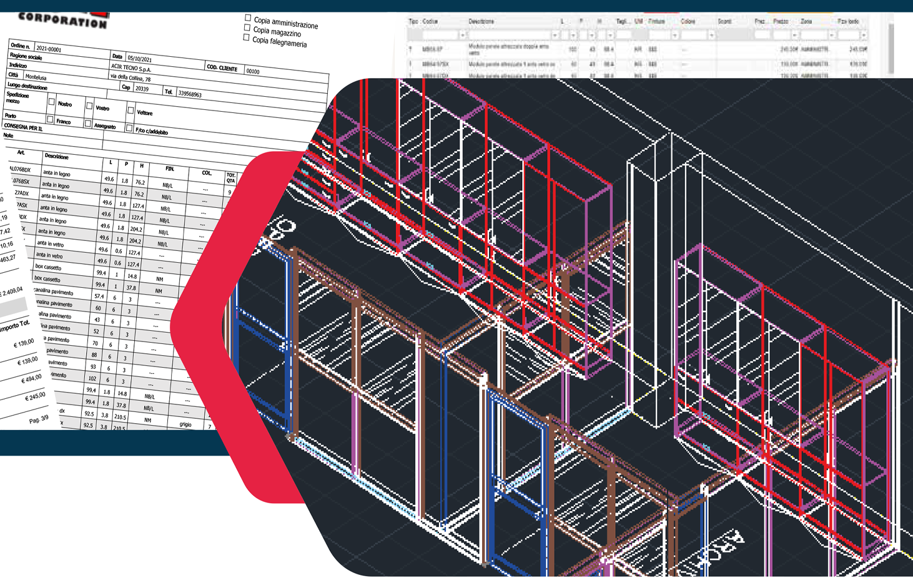Click the grid's vertical scrollbar
The width and height of the screenshot is (913, 588).
(x=891, y=48)
